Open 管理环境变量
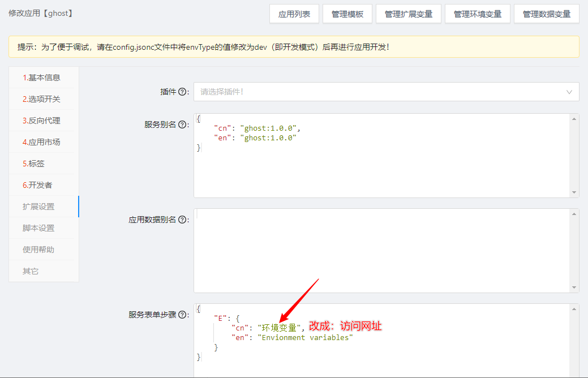The height and width of the screenshot is (378, 588). coord(478,14)
